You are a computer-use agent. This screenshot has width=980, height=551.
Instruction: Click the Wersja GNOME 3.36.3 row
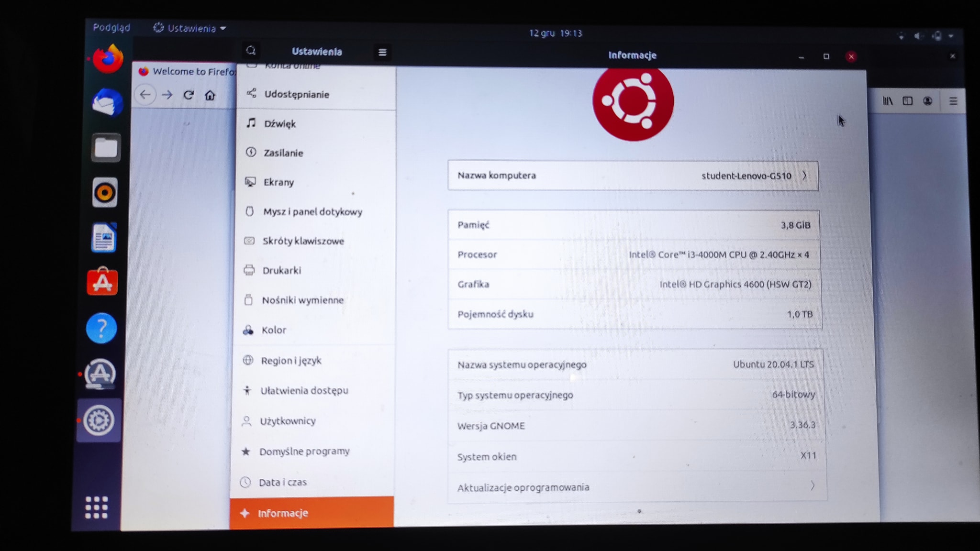pos(636,425)
